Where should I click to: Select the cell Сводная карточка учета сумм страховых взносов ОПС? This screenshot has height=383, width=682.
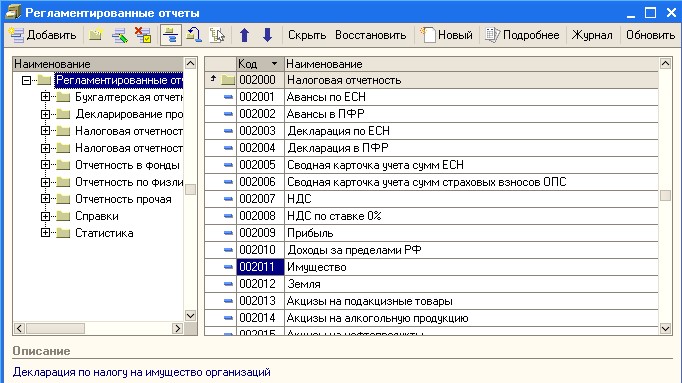pos(471,182)
